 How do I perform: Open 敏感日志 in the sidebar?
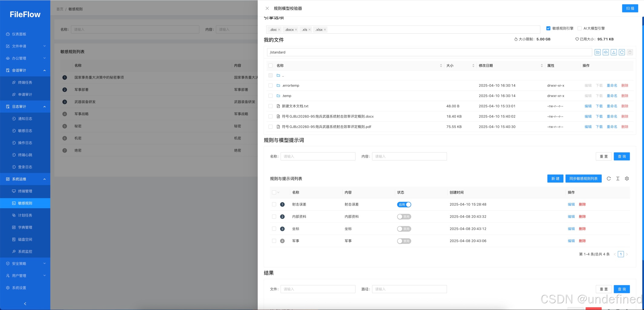tap(25, 131)
